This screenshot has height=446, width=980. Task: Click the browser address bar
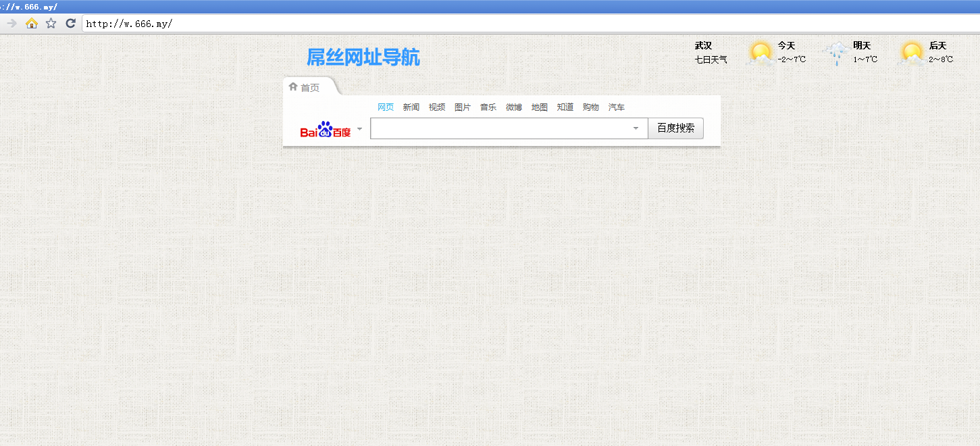(473, 24)
